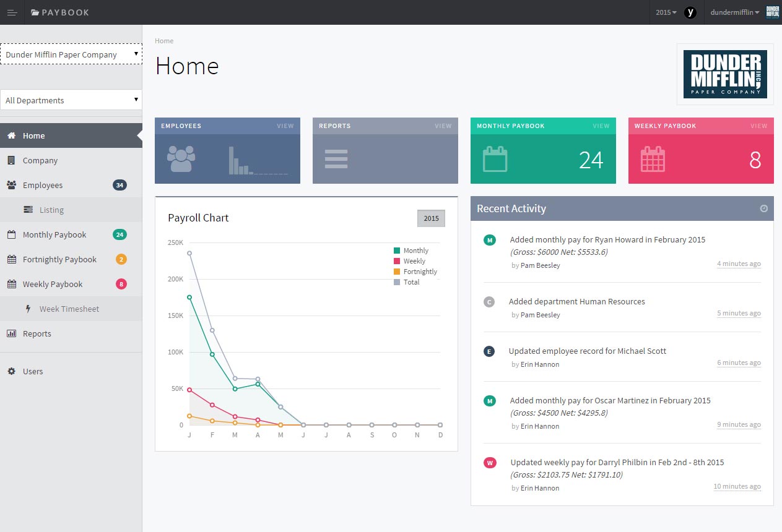The height and width of the screenshot is (532, 782).
Task: Click VIEW link on the Employees tile
Action: [285, 126]
